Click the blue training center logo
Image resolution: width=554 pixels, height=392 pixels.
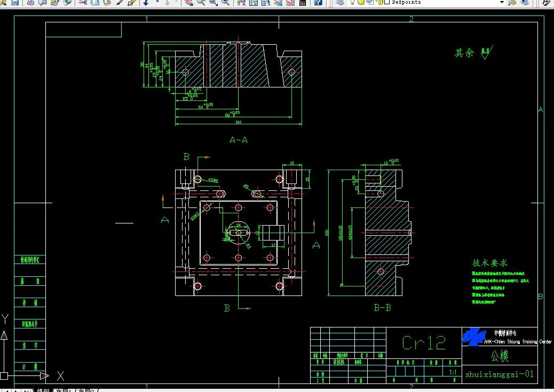click(473, 337)
